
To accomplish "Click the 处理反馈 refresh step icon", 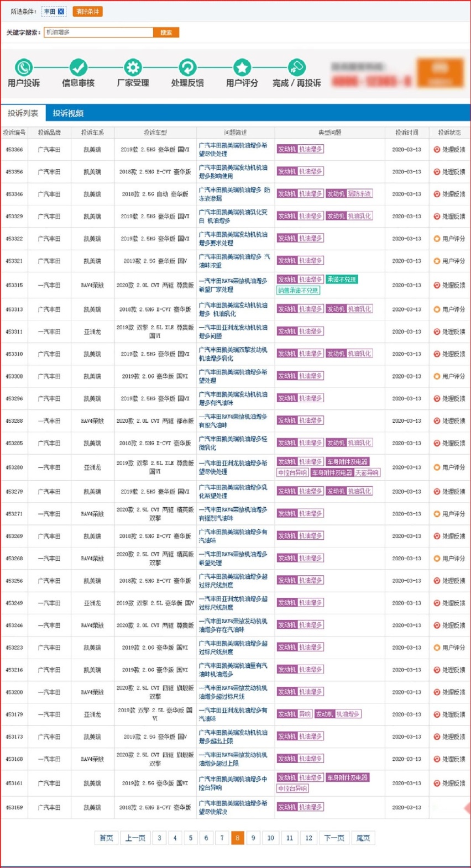I will [187, 67].
